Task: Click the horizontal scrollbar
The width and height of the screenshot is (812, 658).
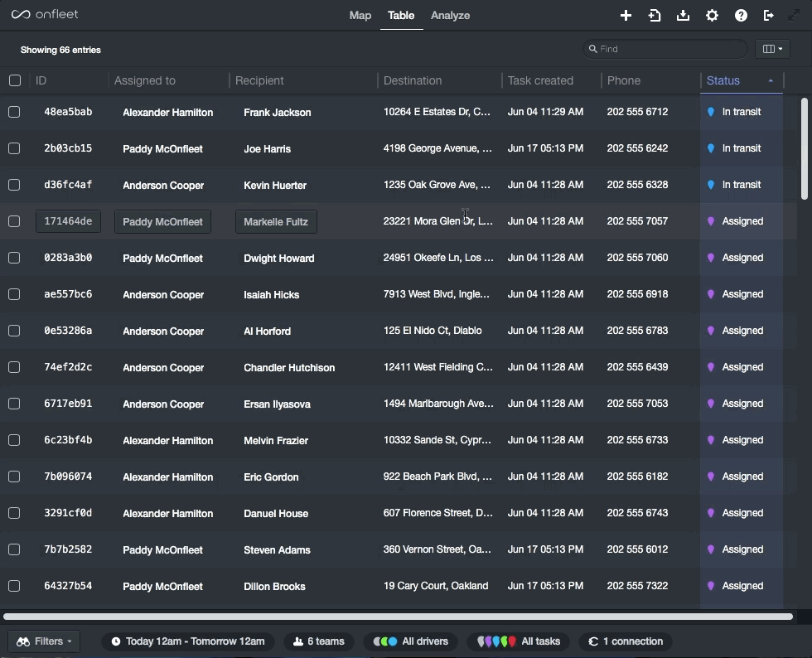Action: pos(398,617)
